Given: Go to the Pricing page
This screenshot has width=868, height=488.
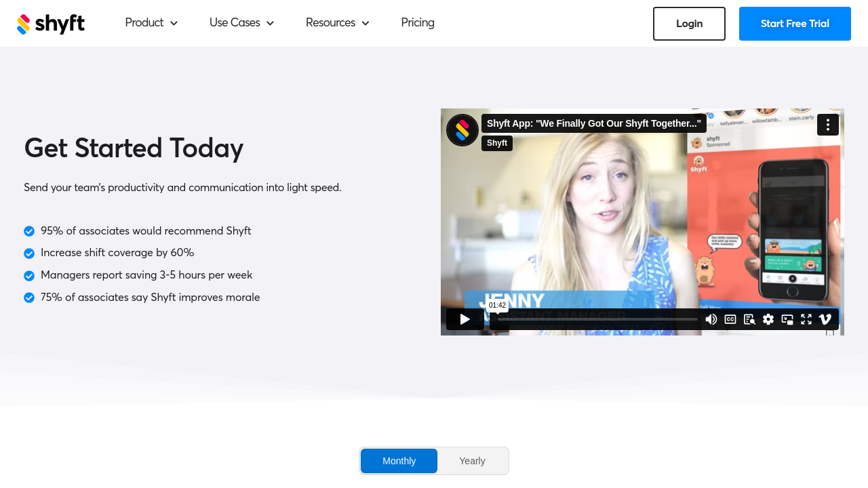Looking at the screenshot, I should click(x=418, y=23).
